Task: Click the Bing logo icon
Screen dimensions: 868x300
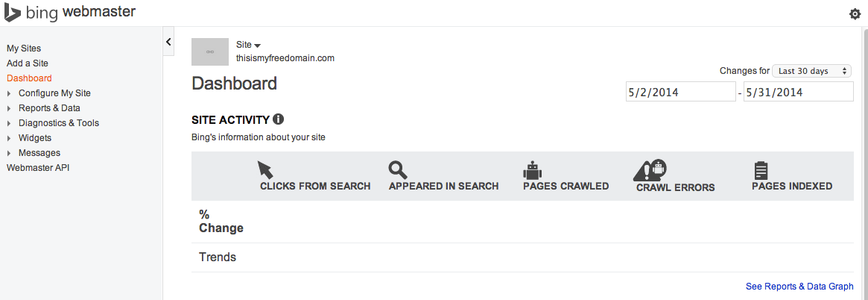Action: [13, 13]
